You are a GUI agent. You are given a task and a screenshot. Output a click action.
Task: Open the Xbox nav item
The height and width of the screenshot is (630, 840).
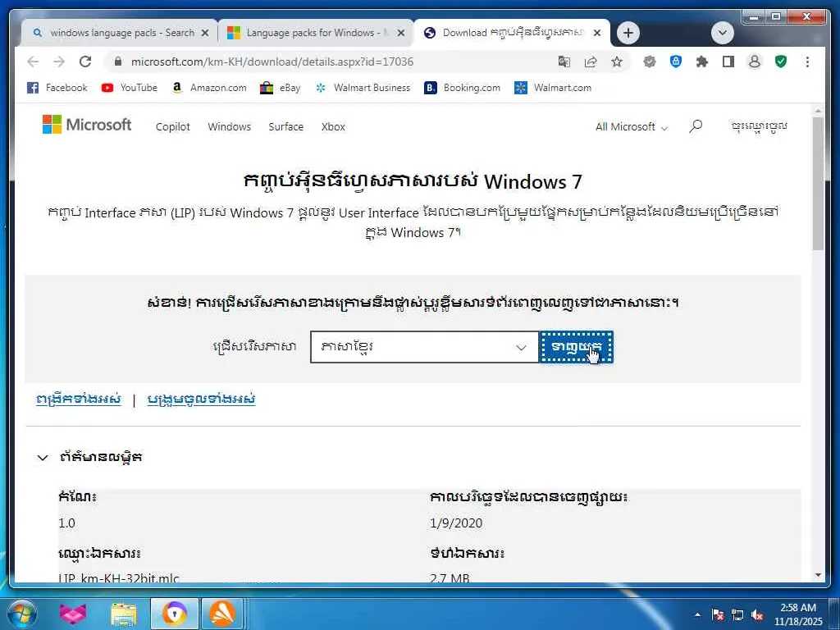[x=333, y=127]
